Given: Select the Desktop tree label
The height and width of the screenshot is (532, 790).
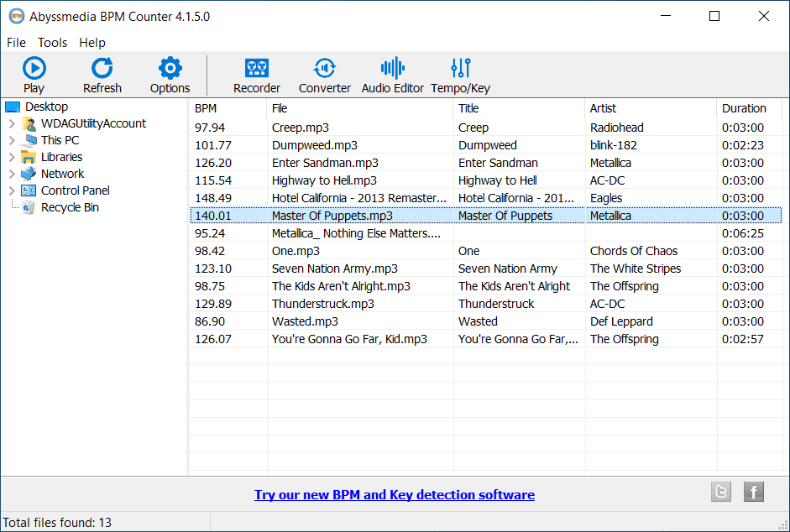Looking at the screenshot, I should (46, 107).
